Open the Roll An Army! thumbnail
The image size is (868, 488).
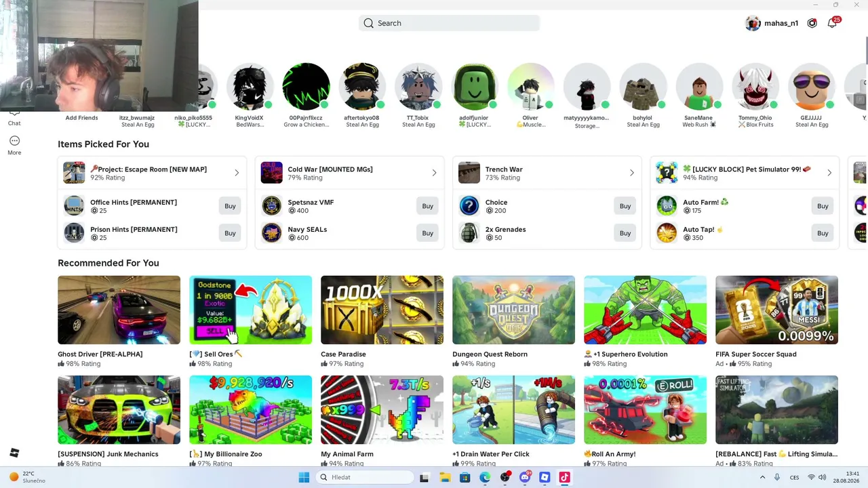pos(645,410)
